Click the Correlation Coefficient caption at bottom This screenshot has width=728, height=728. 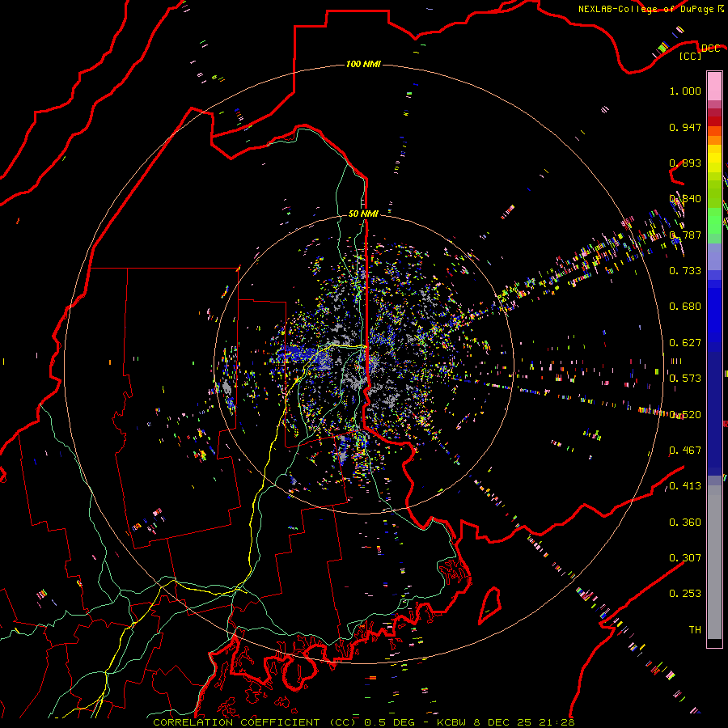pyautogui.click(x=363, y=722)
